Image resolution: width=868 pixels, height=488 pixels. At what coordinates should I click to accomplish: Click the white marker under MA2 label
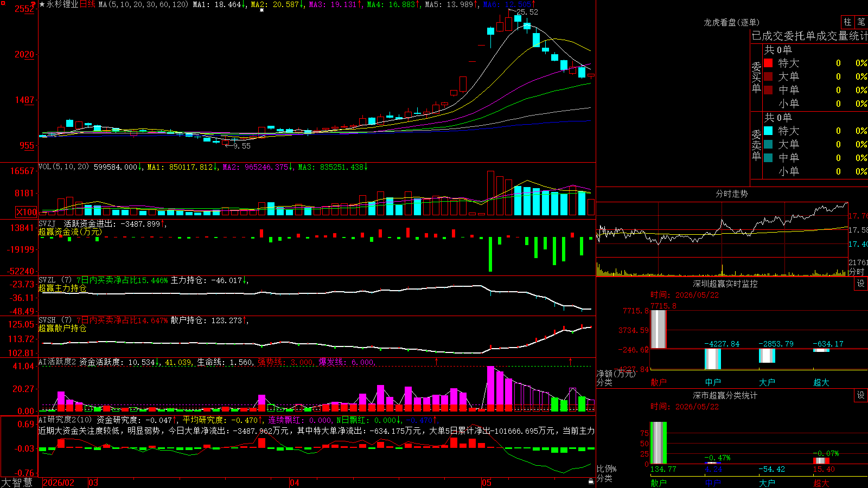tap(261, 10)
